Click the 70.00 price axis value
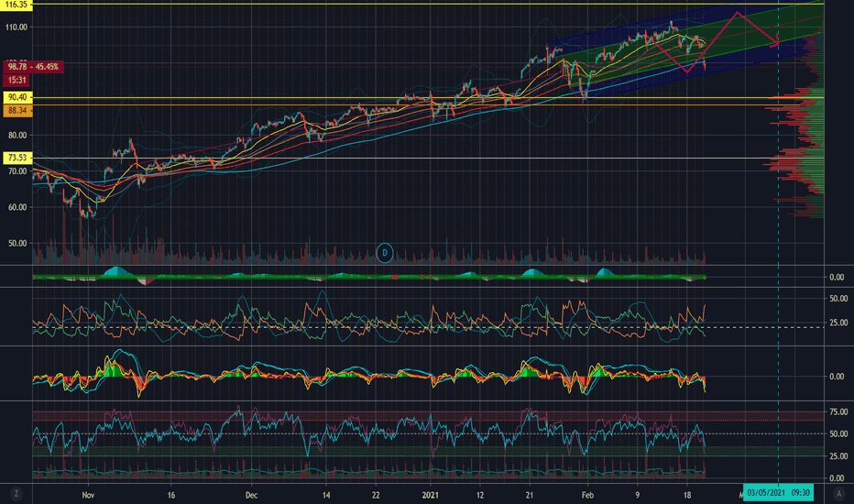 tap(18, 171)
